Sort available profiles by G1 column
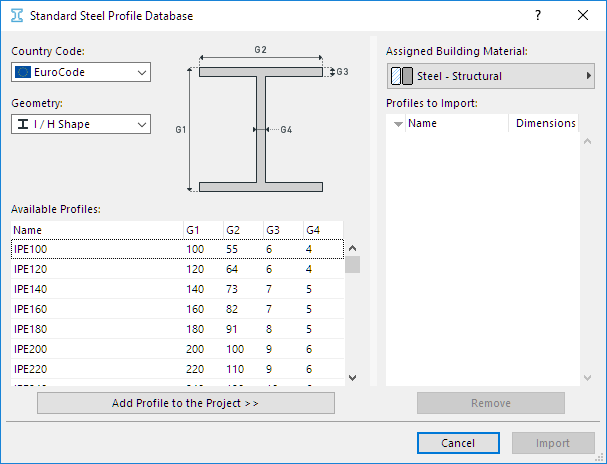This screenshot has height=464, width=607. click(202, 230)
